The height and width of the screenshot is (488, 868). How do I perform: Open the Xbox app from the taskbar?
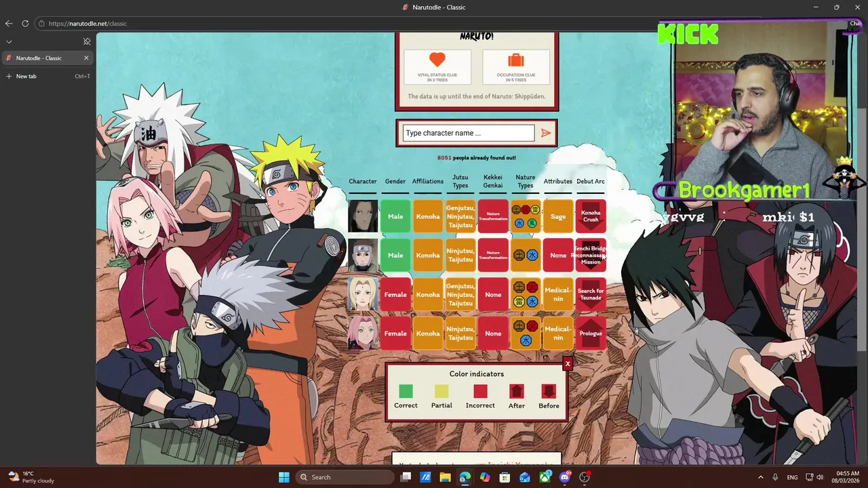point(545,477)
